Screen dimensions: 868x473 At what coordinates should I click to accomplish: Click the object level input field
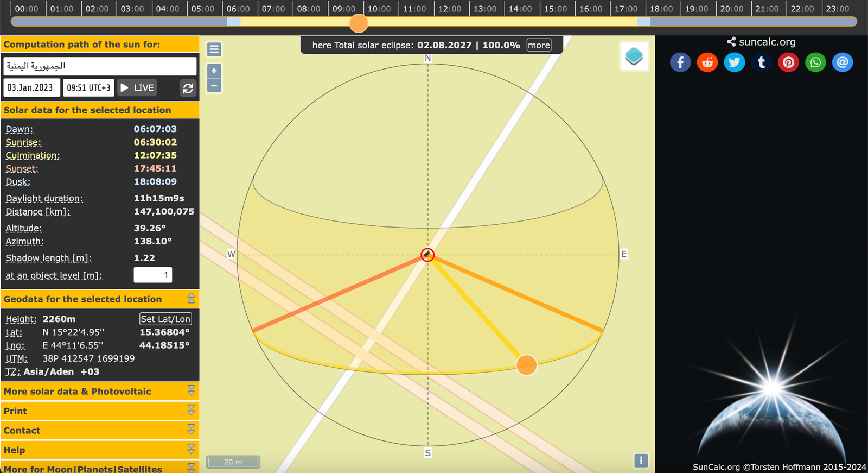152,275
